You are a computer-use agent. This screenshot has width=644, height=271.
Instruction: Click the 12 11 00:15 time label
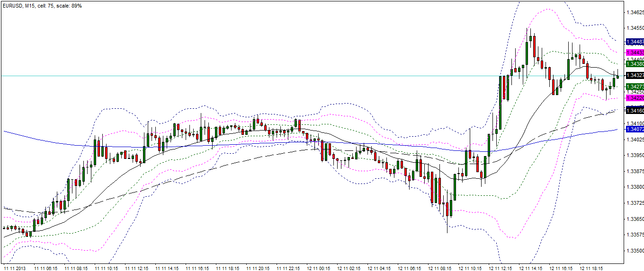pyautogui.click(x=318, y=268)
